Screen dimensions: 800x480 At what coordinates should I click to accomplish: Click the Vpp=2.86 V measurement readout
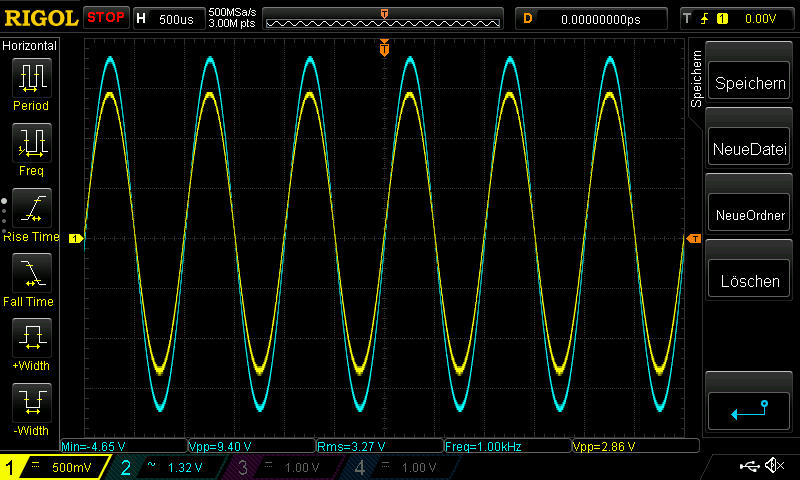point(635,446)
